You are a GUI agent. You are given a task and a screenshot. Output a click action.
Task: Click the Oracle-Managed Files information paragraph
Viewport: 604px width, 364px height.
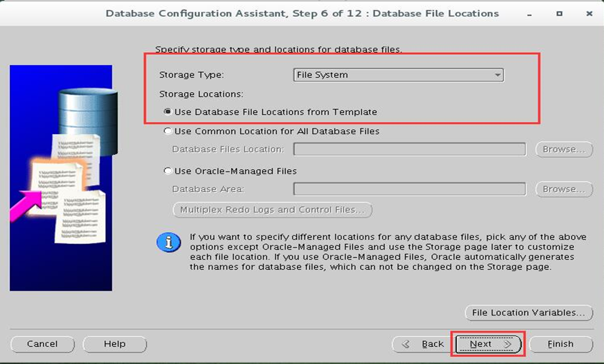(388, 252)
